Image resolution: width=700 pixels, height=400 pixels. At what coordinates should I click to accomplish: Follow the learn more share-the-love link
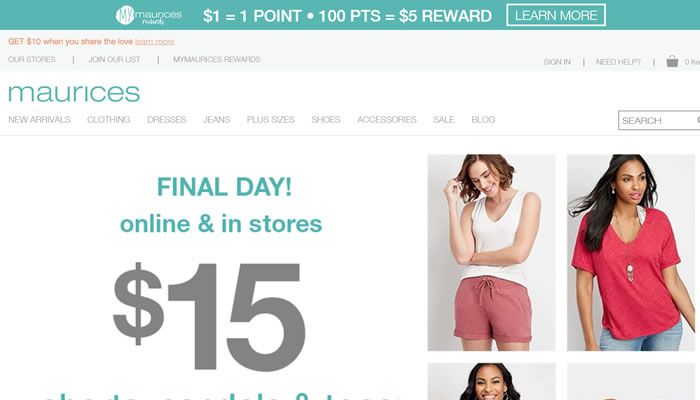pos(154,42)
